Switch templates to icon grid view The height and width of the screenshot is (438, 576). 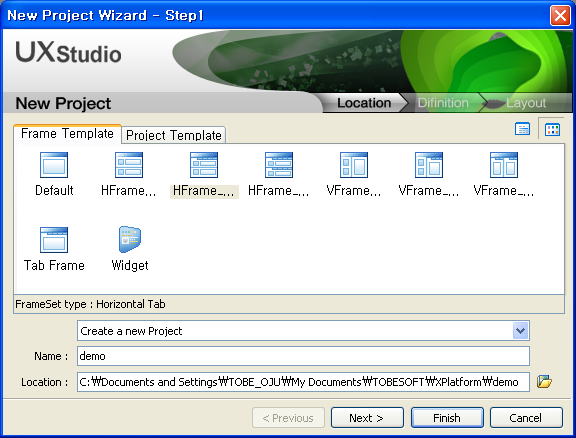click(x=552, y=129)
